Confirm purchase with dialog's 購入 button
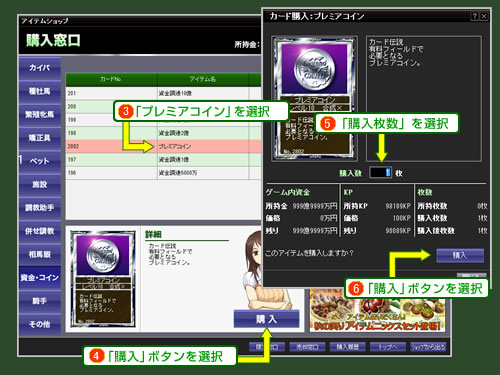This screenshot has height=375, width=500. point(460,256)
